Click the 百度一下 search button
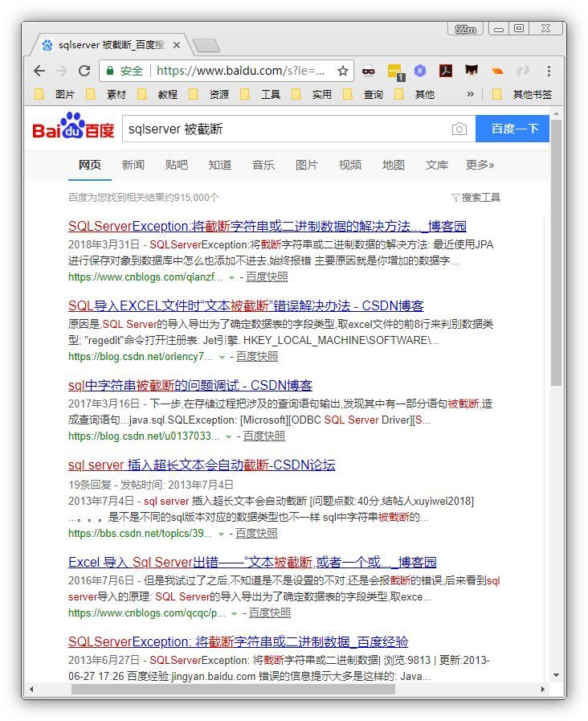Screen dimensions: 588x721 (512, 129)
